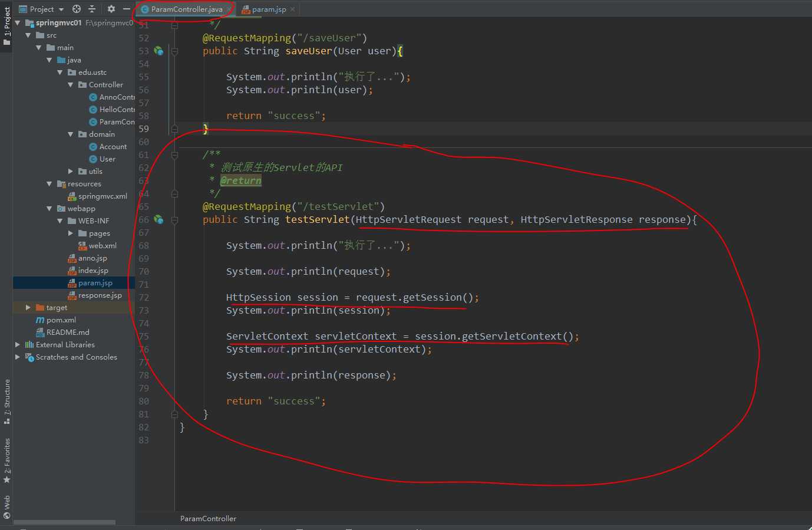The image size is (812, 530).
Task: Collapse the src folder
Action: (28, 35)
